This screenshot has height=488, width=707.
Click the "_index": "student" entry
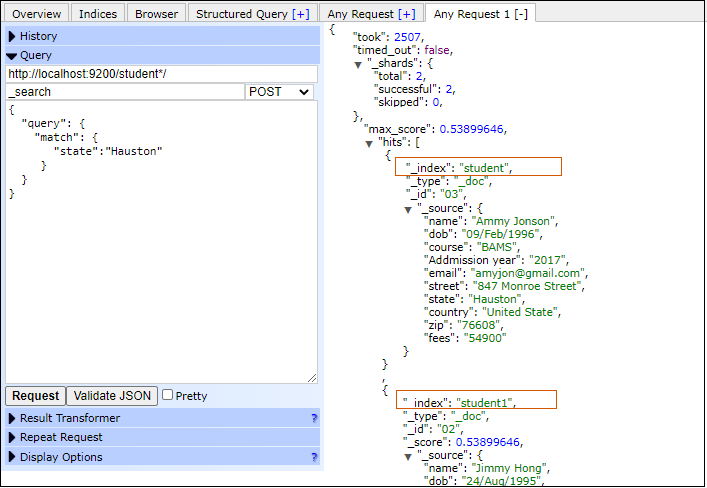[x=459, y=168]
